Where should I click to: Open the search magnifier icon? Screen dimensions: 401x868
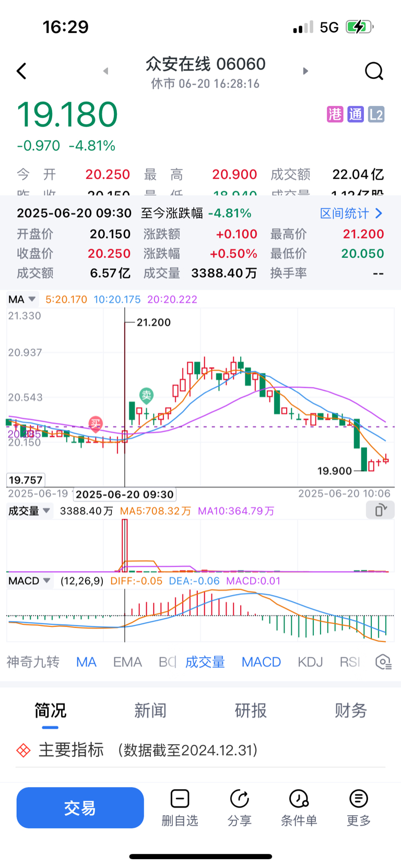click(374, 71)
